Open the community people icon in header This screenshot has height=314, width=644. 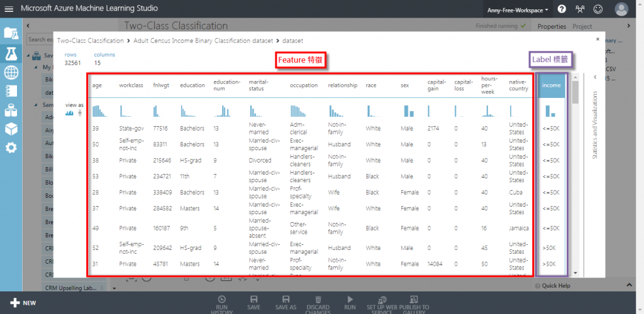coord(580,9)
